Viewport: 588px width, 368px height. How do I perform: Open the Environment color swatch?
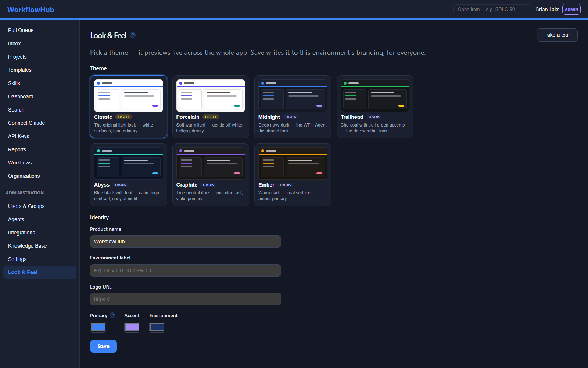[157, 327]
